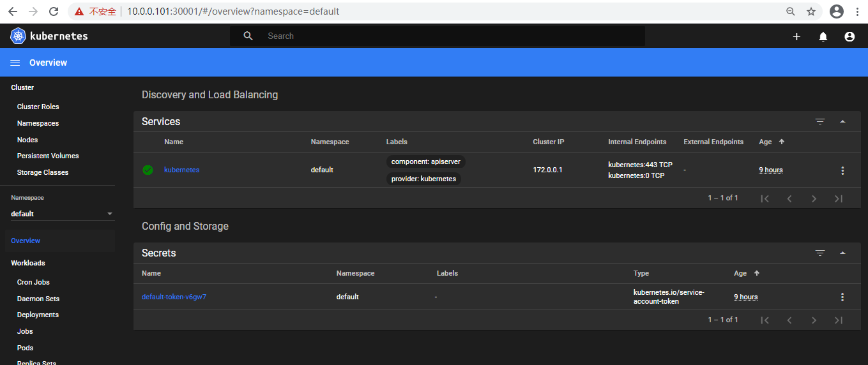Viewport: 868px width, 365px height.
Task: Click the Kubernetes logo in header
Action: (x=18, y=36)
